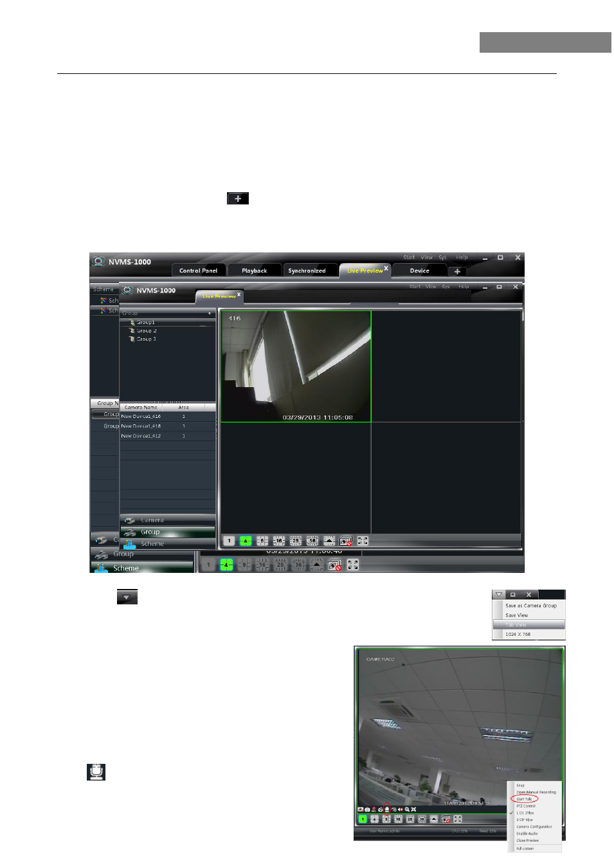The image size is (614, 868).
Task: Close the Live Preview tab in main window
Action: [x=386, y=267]
